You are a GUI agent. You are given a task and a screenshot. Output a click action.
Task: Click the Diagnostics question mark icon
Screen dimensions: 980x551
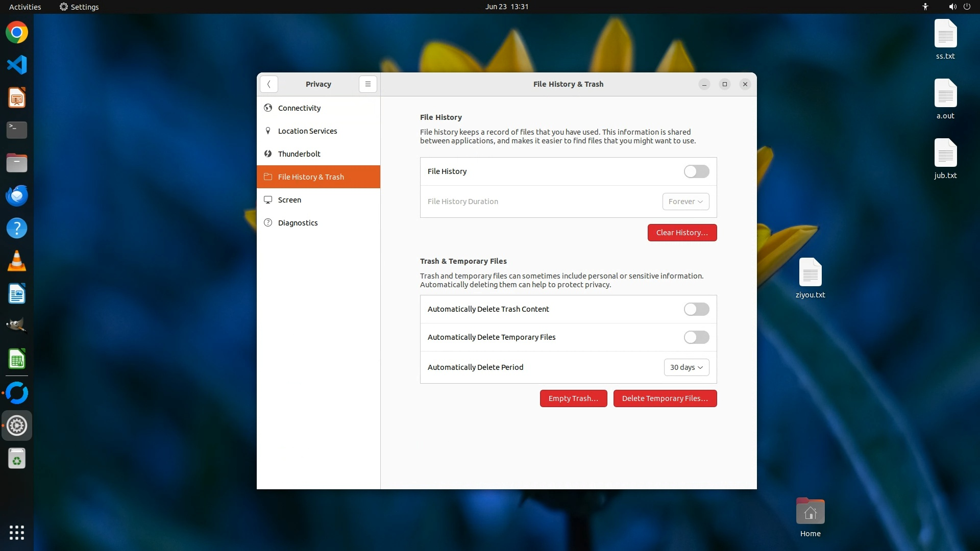(268, 222)
